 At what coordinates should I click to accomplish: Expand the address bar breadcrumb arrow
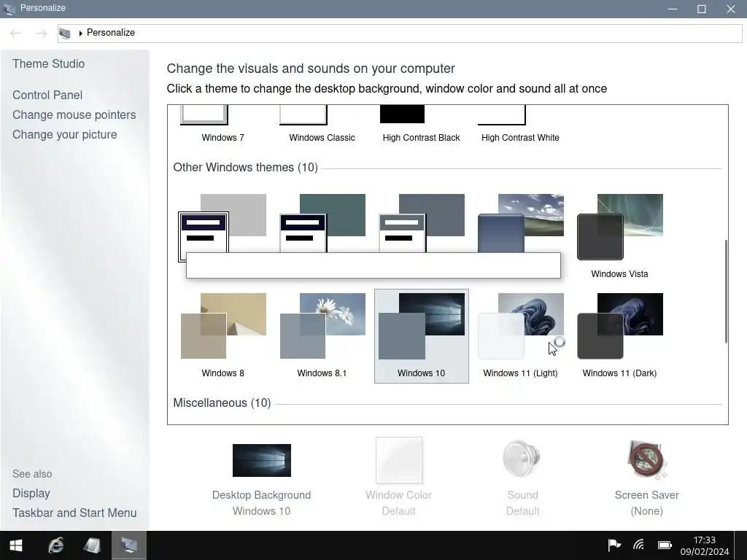tap(80, 33)
